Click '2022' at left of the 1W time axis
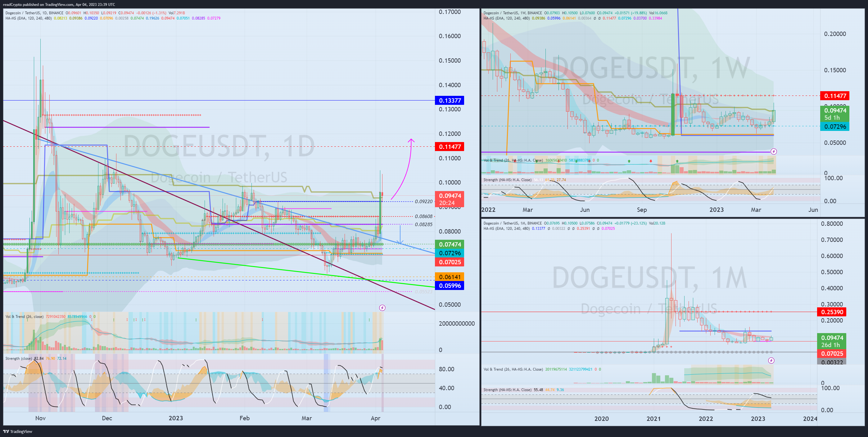 tap(488, 210)
